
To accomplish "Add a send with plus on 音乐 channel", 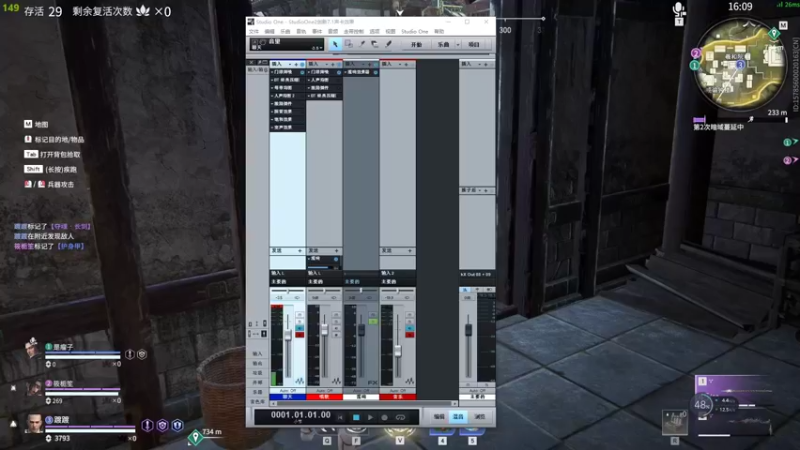I will coord(410,251).
